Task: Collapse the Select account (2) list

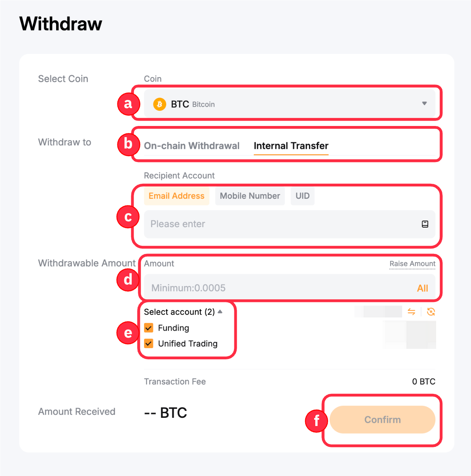Action: (x=220, y=312)
